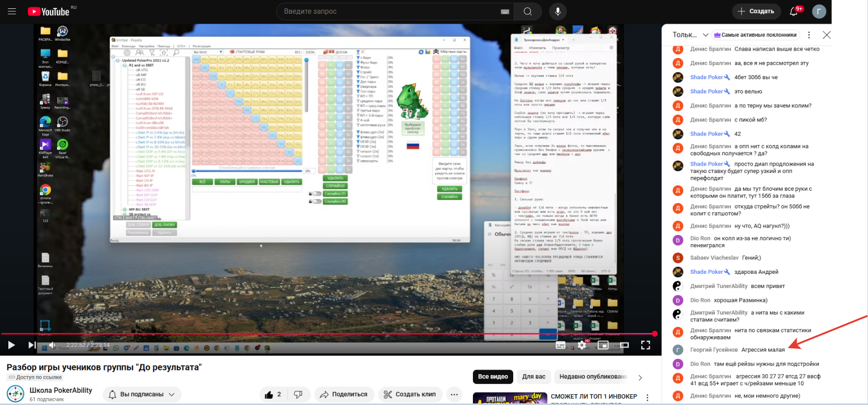Click the avatar beside 'не, мои немного другие)'
The width and height of the screenshot is (868, 405).
point(678,396)
